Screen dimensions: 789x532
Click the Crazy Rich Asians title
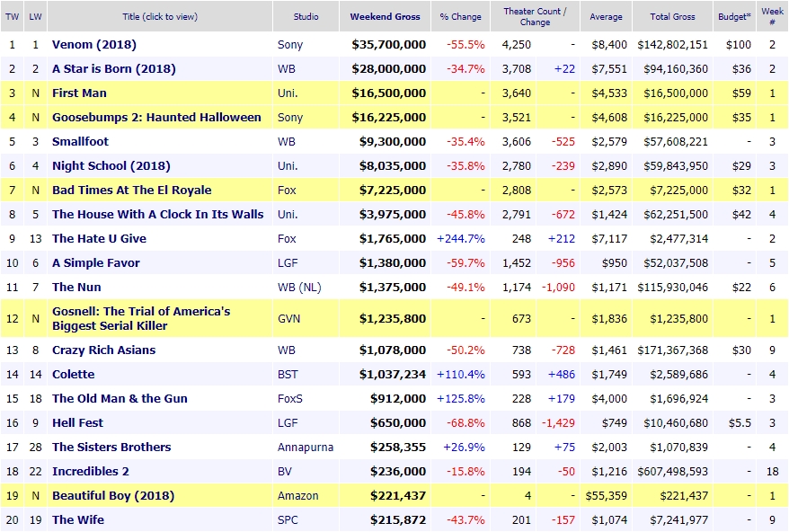point(103,350)
